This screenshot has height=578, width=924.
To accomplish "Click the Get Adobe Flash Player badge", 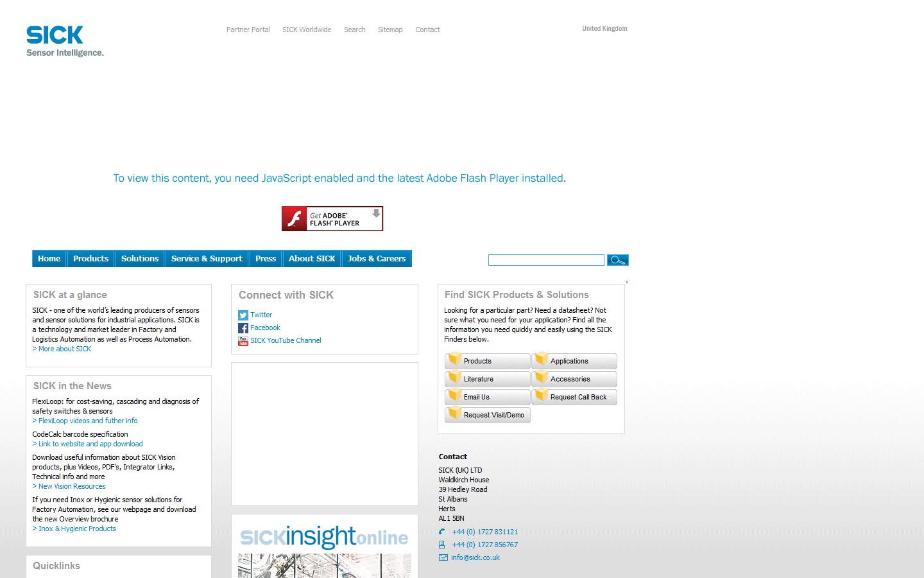I will point(332,219).
